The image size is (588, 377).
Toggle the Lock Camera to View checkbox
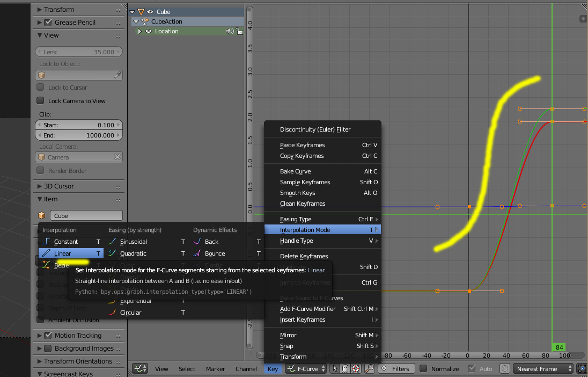[40, 101]
